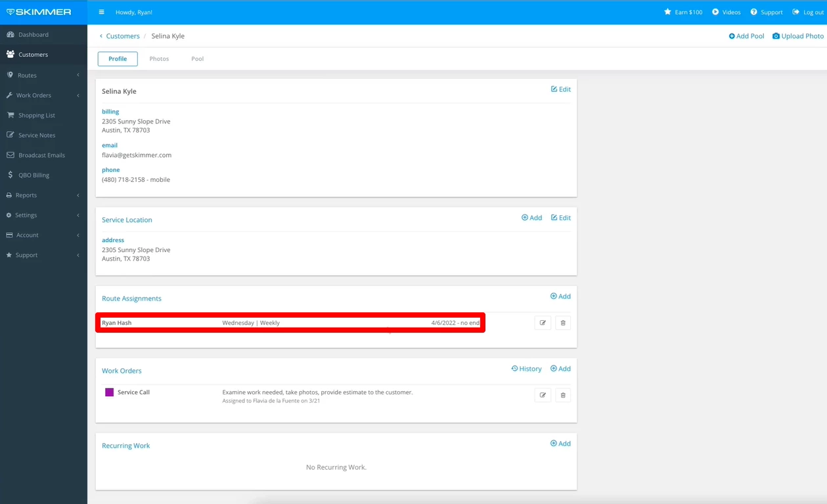This screenshot has height=504, width=827.
Task: Click the Reports printer icon
Action: [9, 195]
